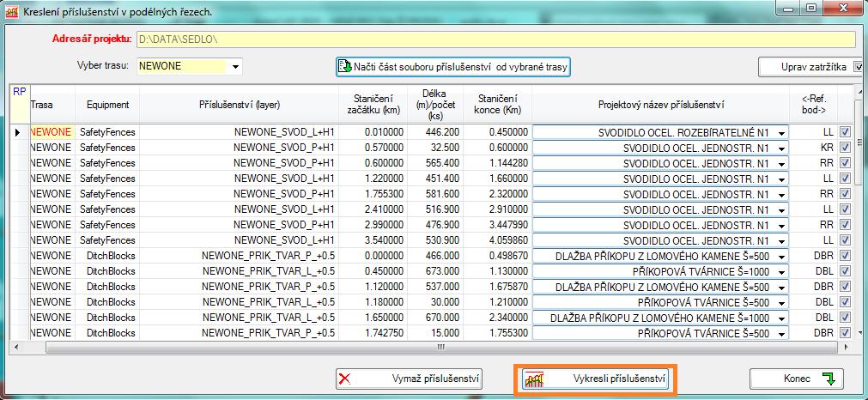This screenshot has height=400, width=868.
Task: Open DLAŽBA PŘÍKOPU Z LOMOVÉHO KAMENE Š=1000 dropdown
Action: 781,318
